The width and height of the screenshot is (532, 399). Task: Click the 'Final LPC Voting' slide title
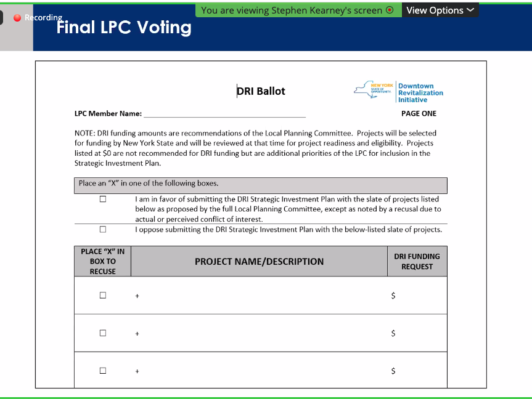(123, 28)
